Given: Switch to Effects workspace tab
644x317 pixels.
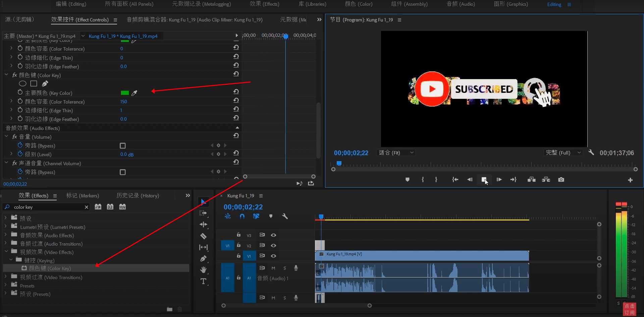Looking at the screenshot, I should click(x=264, y=4).
